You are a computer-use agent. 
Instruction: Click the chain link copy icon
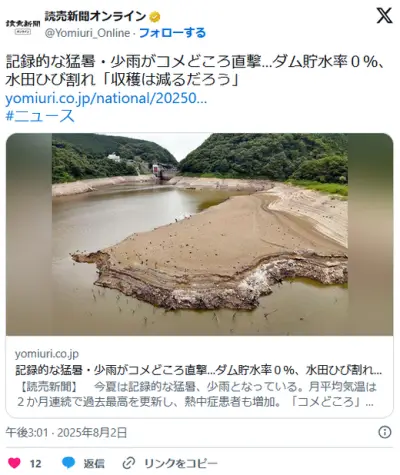pyautogui.click(x=129, y=463)
